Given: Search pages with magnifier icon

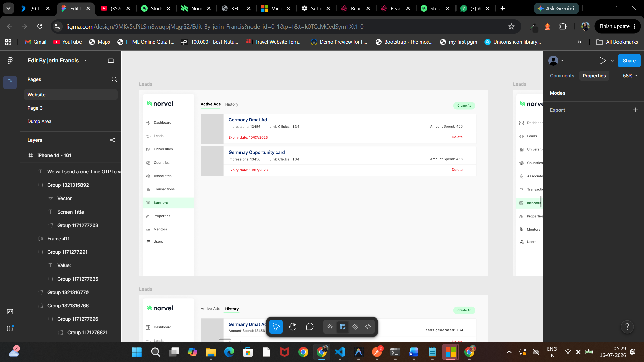Looking at the screenshot, I should pos(114,79).
